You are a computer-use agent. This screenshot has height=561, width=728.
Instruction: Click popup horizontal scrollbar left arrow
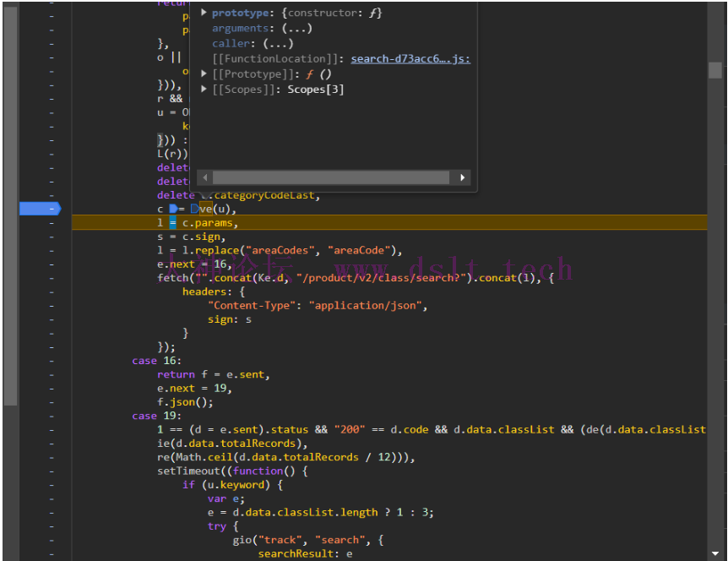[x=204, y=178]
